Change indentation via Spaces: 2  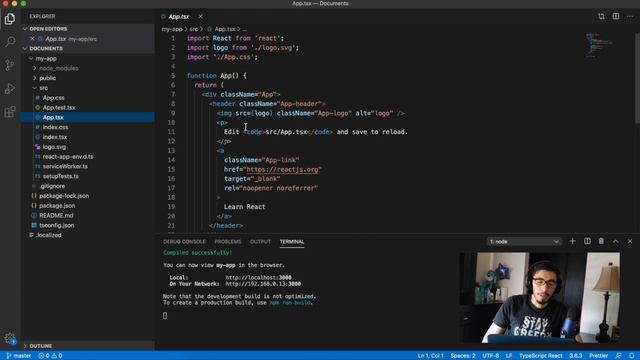[463, 356]
